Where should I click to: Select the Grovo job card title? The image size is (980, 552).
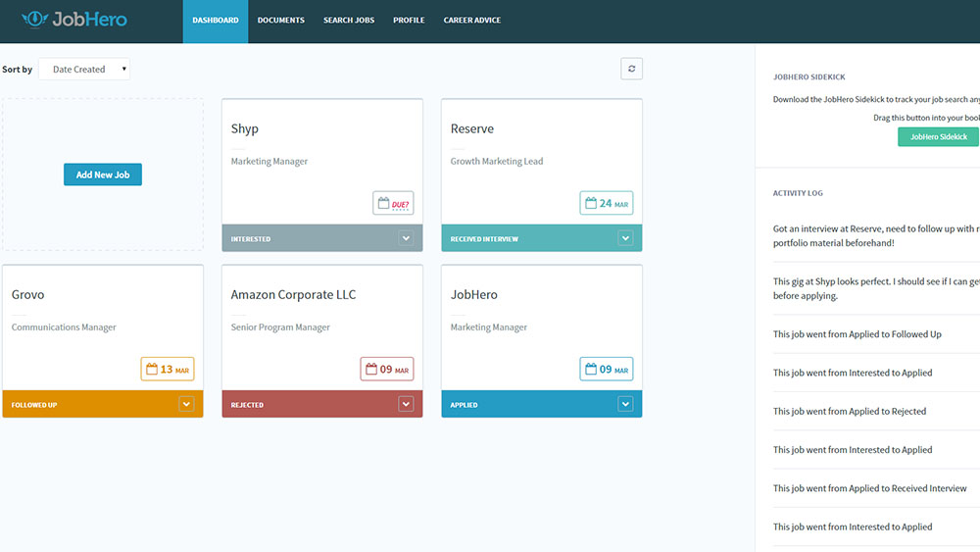[27, 295]
